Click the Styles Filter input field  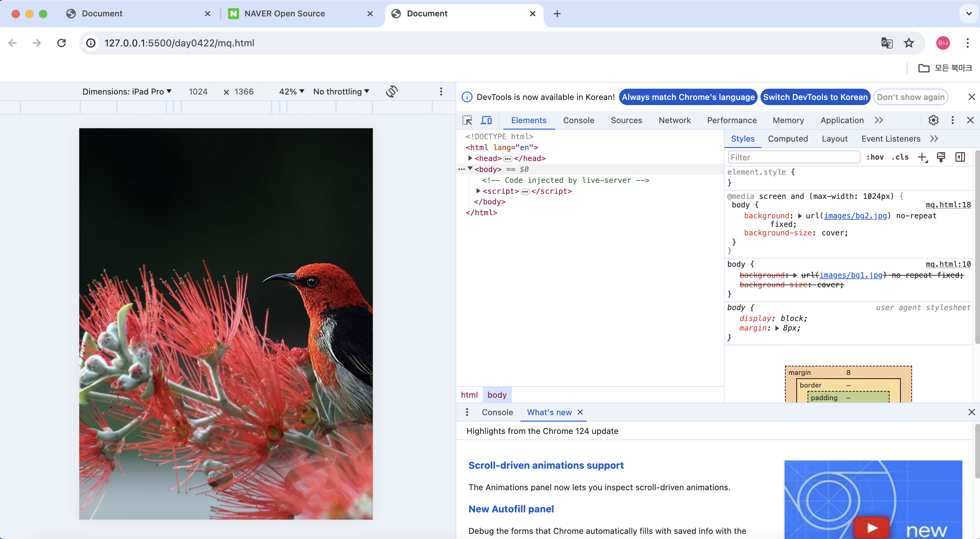(794, 157)
